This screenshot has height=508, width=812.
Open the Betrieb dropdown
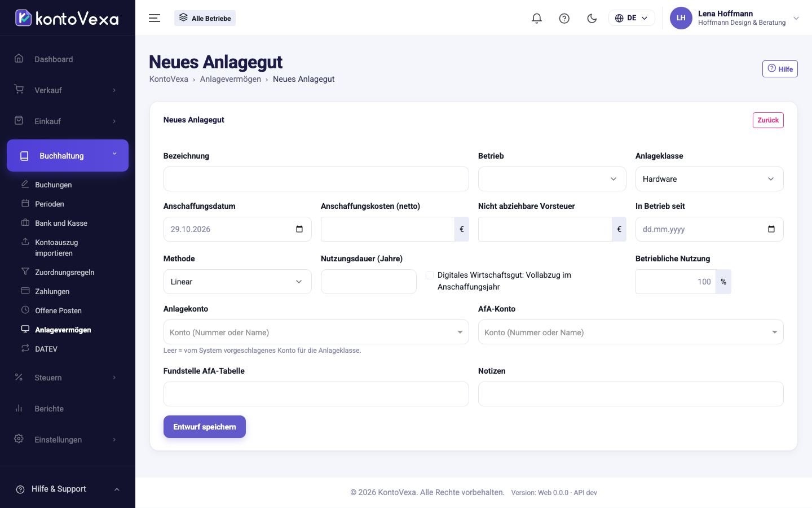(x=552, y=179)
